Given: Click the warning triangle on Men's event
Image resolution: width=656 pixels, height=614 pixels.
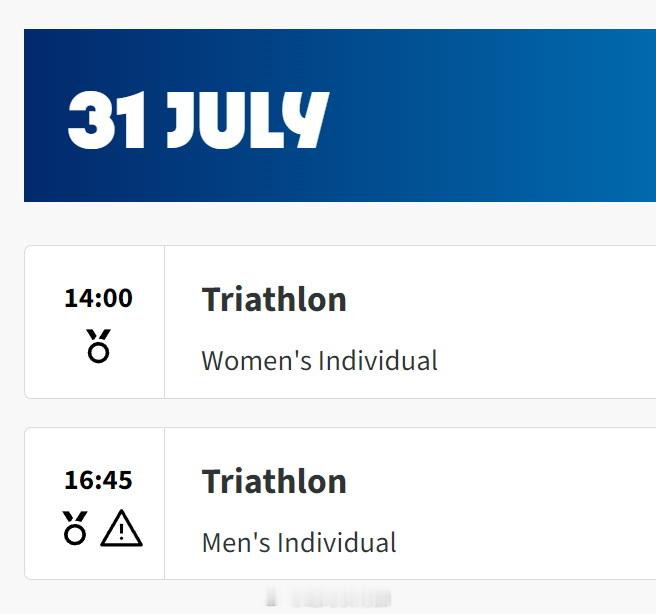Looking at the screenshot, I should [121, 528].
